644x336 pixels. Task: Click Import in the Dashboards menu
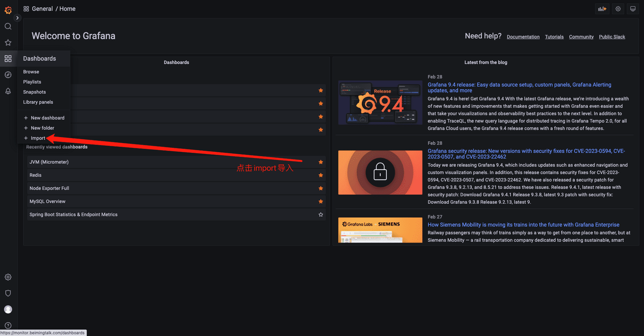(x=34, y=138)
